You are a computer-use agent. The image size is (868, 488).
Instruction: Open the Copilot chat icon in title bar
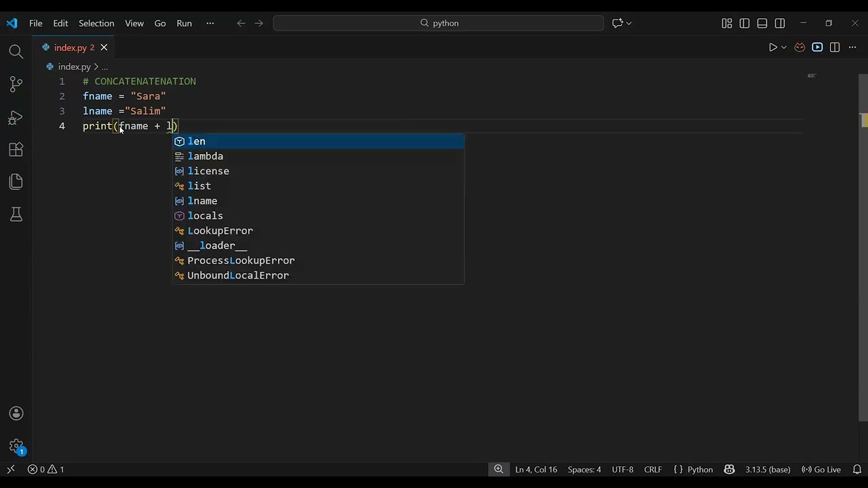pos(617,23)
